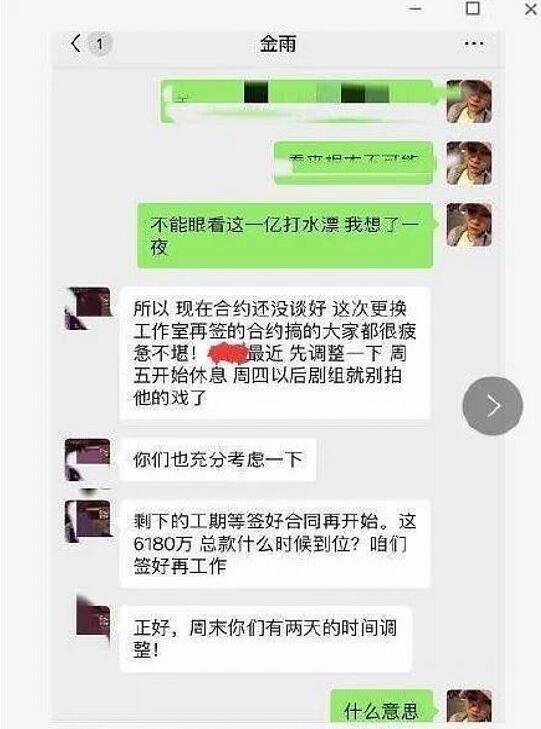The width and height of the screenshot is (541, 729).
Task: Open sender avatar beside 不能眼看这一亿打水漂 message
Action: click(x=469, y=225)
